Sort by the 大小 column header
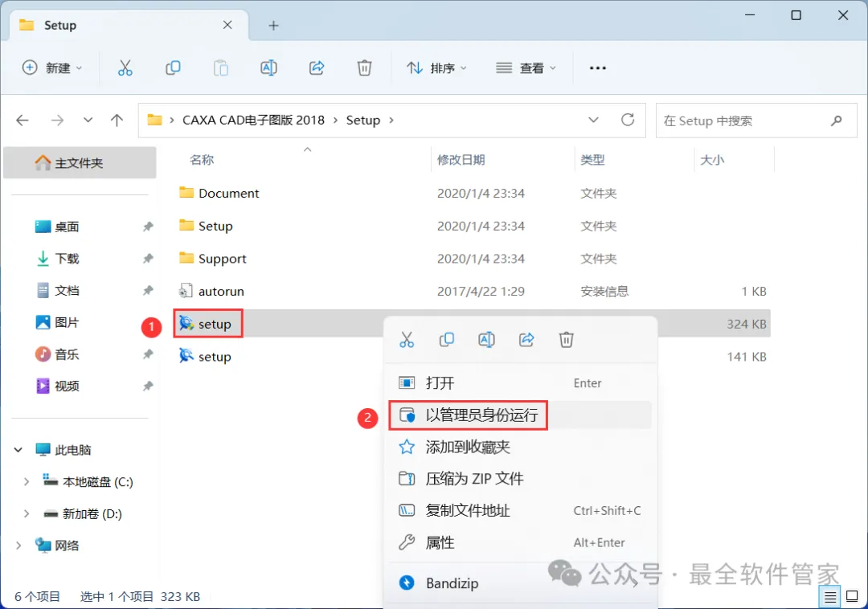The image size is (868, 609). 712,160
